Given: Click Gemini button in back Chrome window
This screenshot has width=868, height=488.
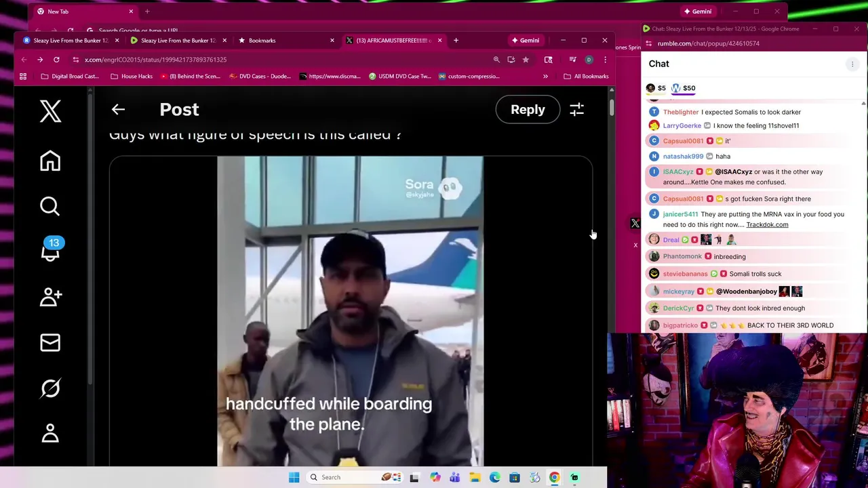Looking at the screenshot, I should [698, 12].
